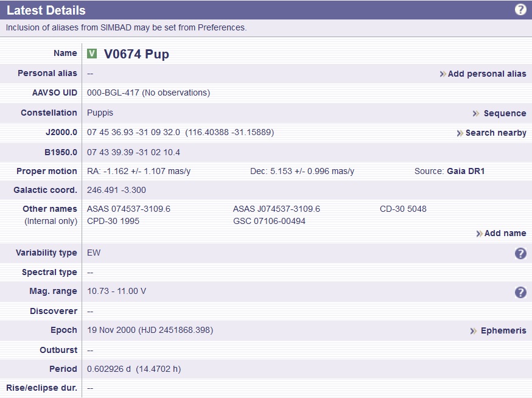The image size is (532, 398).
Task: Click the ASAS J074537-3109.6 alias name
Action: (x=276, y=209)
